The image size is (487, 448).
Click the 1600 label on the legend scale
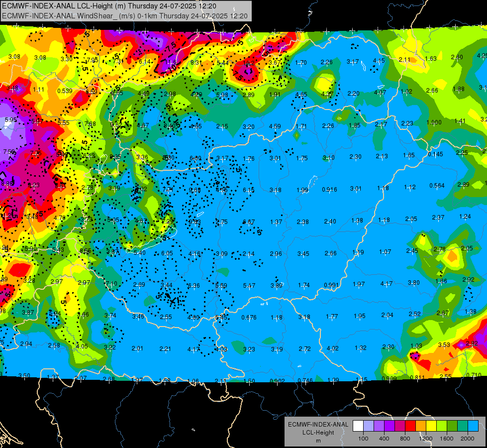click(446, 439)
